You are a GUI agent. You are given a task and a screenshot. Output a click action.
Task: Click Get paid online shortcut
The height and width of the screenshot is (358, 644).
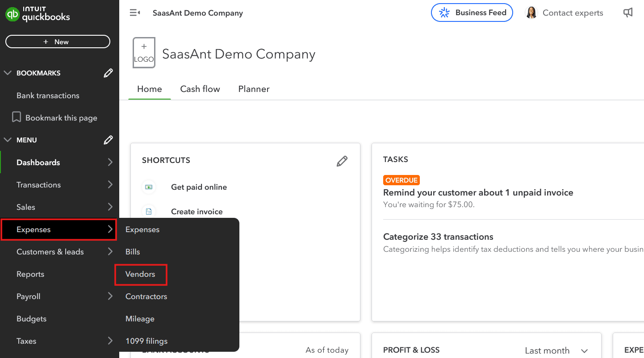tap(199, 187)
